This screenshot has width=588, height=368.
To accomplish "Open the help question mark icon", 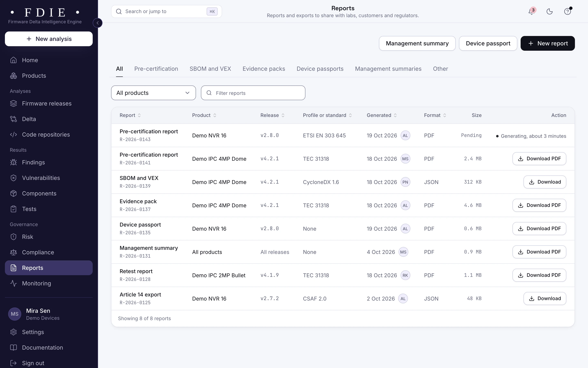I will click(x=568, y=11).
